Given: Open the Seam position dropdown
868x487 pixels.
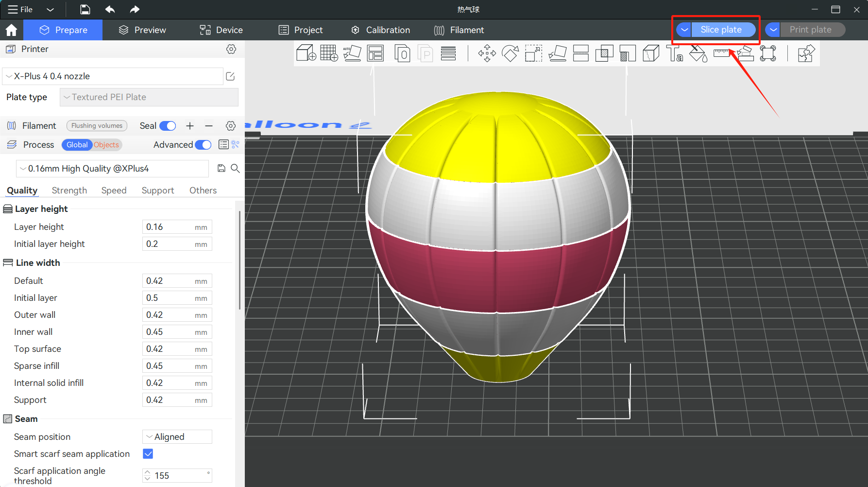Looking at the screenshot, I should [x=177, y=436].
